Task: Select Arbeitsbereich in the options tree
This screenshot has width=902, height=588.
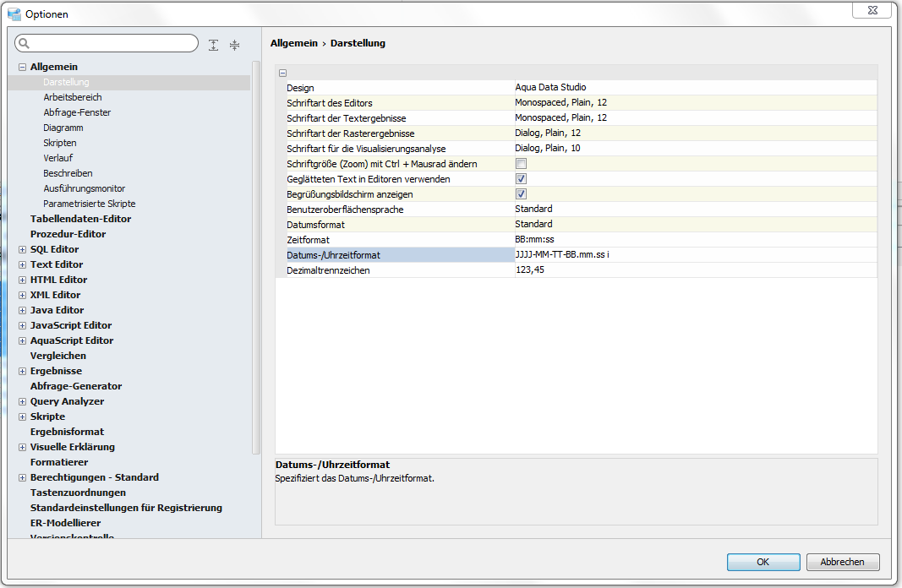Action: tap(73, 97)
